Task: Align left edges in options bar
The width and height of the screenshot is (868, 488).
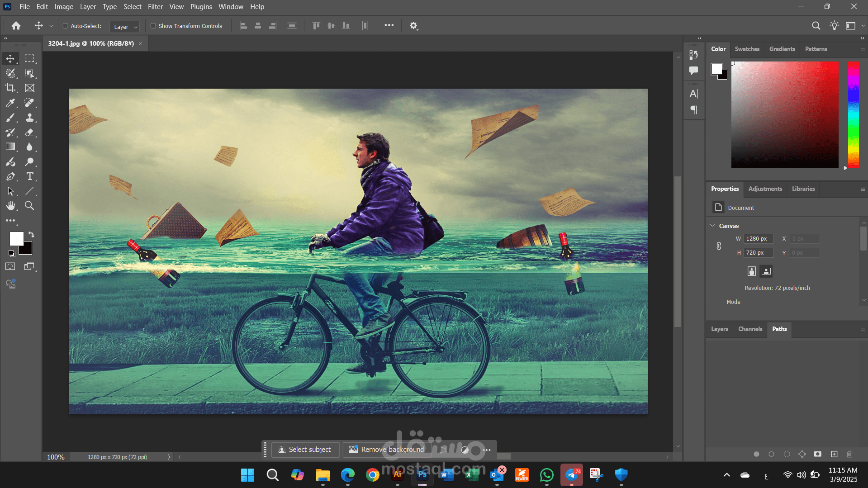Action: tap(243, 26)
